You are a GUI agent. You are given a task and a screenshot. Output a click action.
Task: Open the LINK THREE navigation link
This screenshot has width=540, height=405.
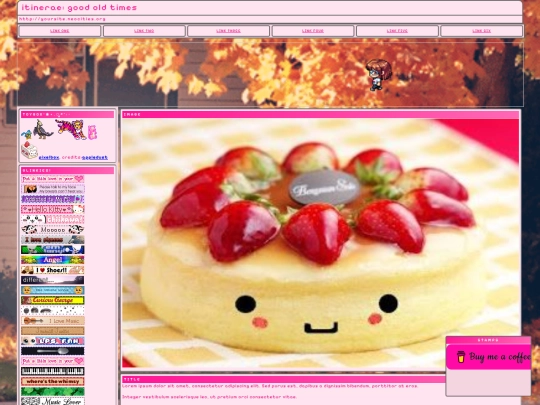(x=228, y=31)
